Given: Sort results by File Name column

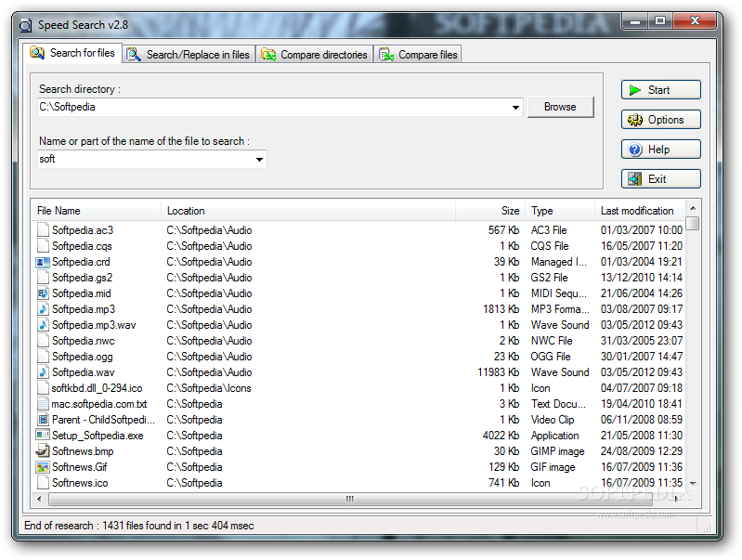Looking at the screenshot, I should point(97,211).
